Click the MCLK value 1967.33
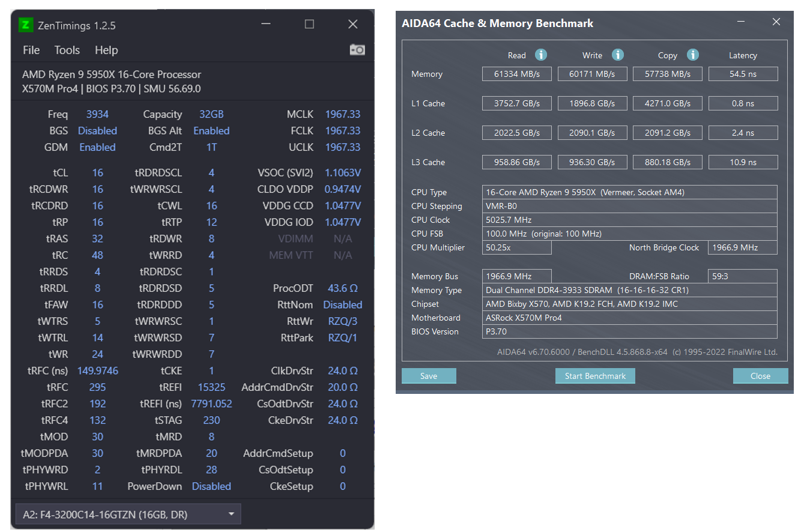The image size is (801, 532). click(x=343, y=114)
